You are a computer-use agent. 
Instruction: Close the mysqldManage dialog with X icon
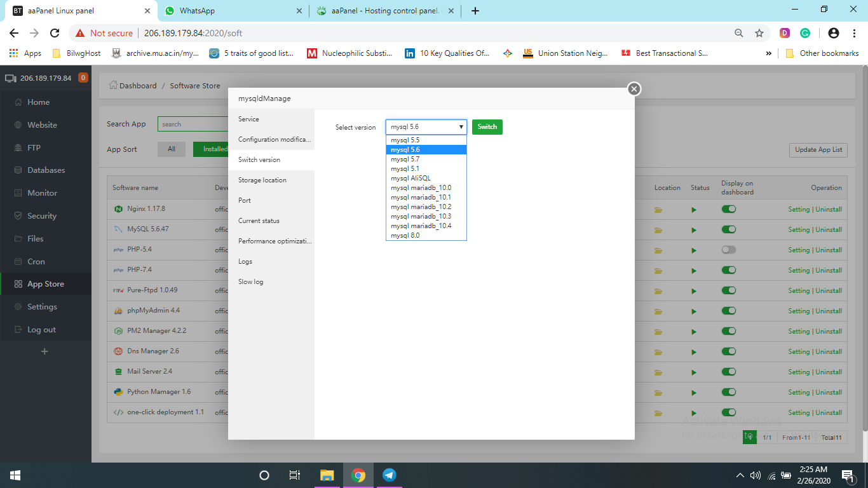point(634,89)
